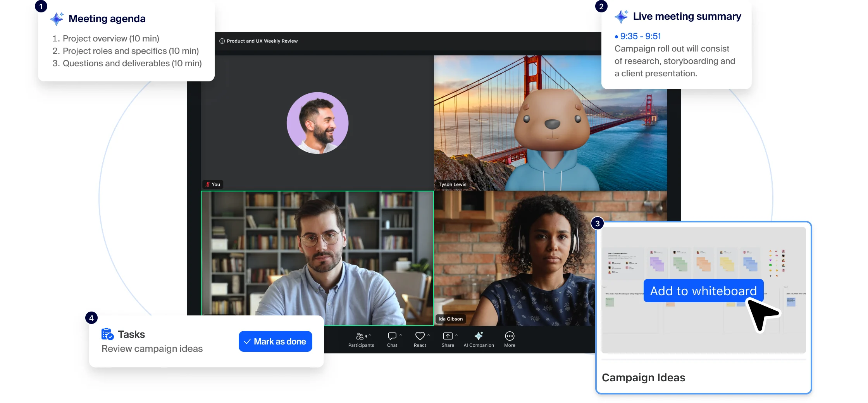This screenshot has height=403, width=868.
Task: Click the info icon beside Product and UX Weekly Review
Action: click(x=222, y=41)
